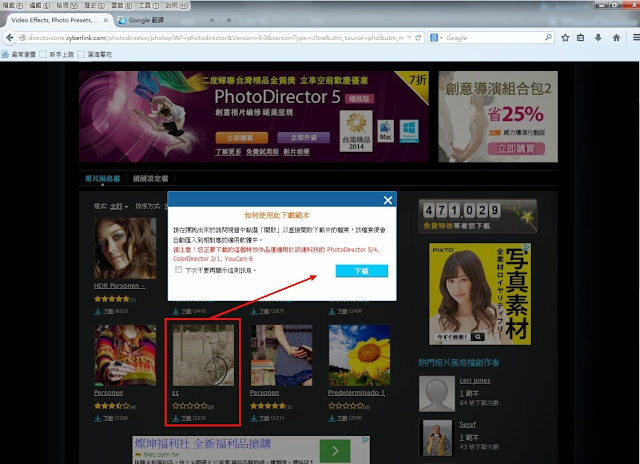The image size is (640, 464).
Task: Click the ss preset title link
Action: (176, 393)
